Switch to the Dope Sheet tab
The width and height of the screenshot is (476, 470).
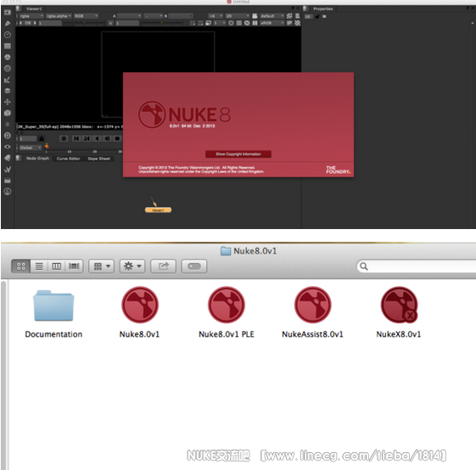[x=99, y=159]
